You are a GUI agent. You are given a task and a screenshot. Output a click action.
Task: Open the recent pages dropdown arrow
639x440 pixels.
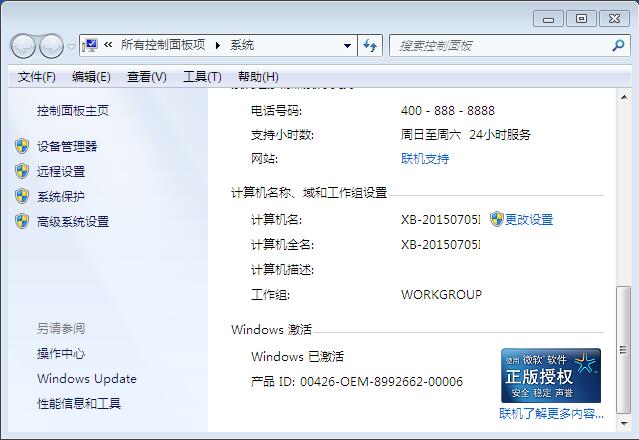71,47
